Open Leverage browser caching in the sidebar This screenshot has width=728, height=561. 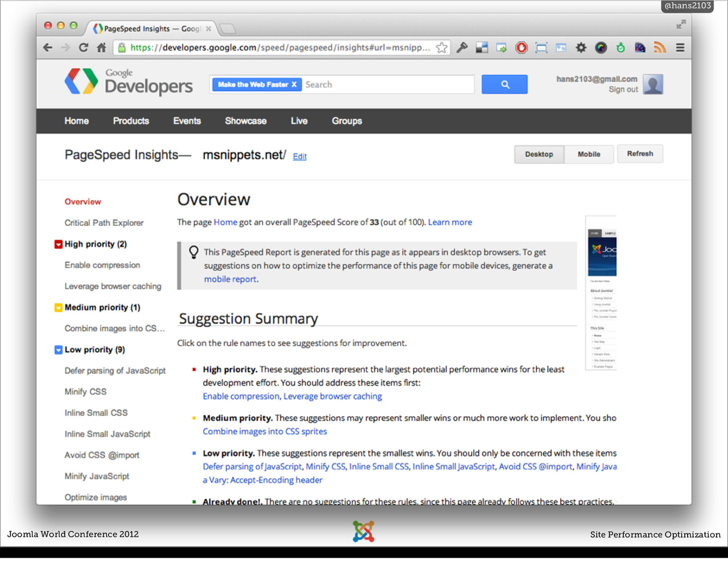click(x=113, y=286)
